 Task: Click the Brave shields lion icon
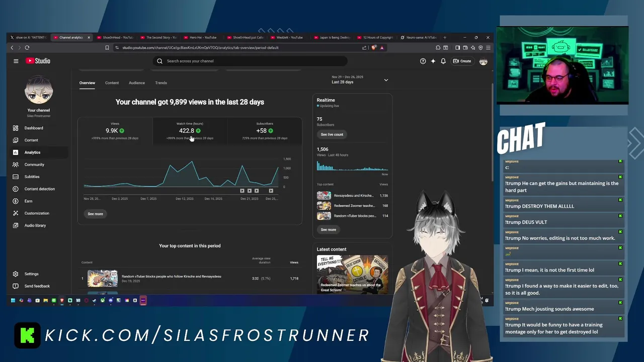coord(374,48)
